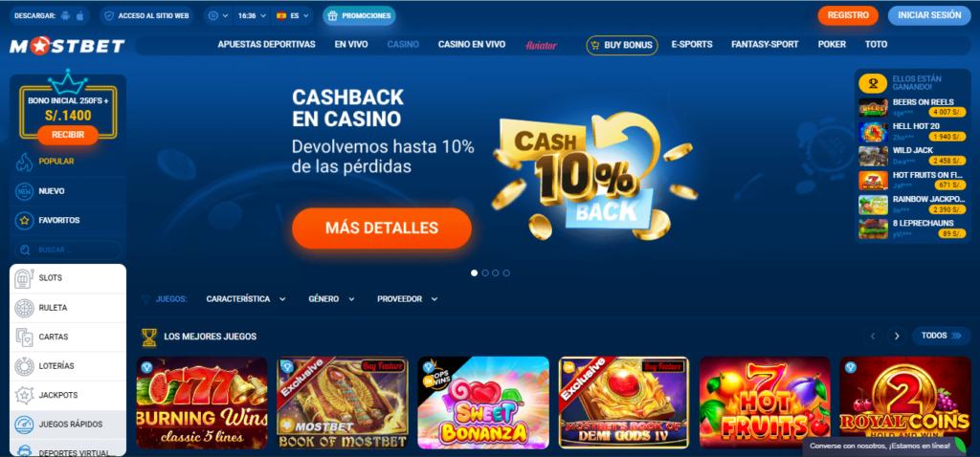
Task: Select the Cartas category icon
Action: click(24, 337)
